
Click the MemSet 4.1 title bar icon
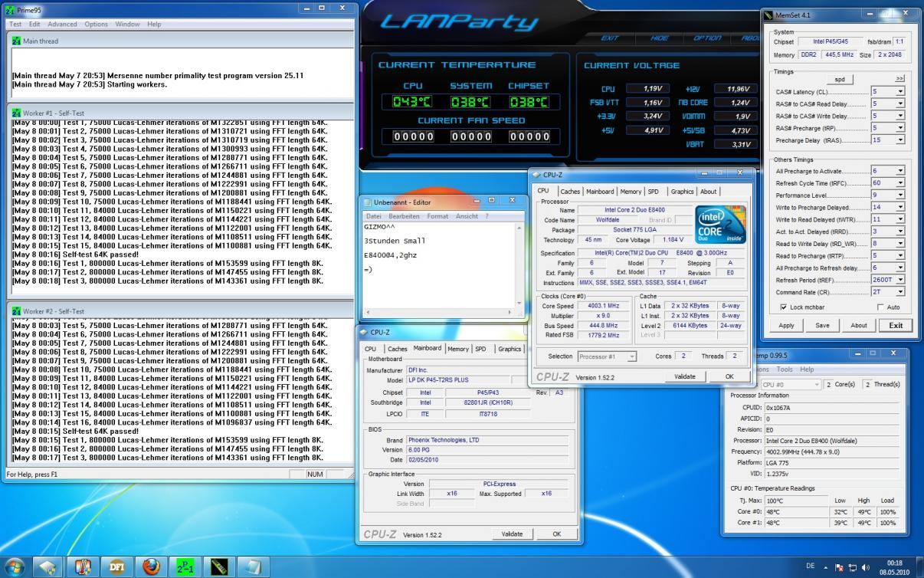tap(768, 15)
